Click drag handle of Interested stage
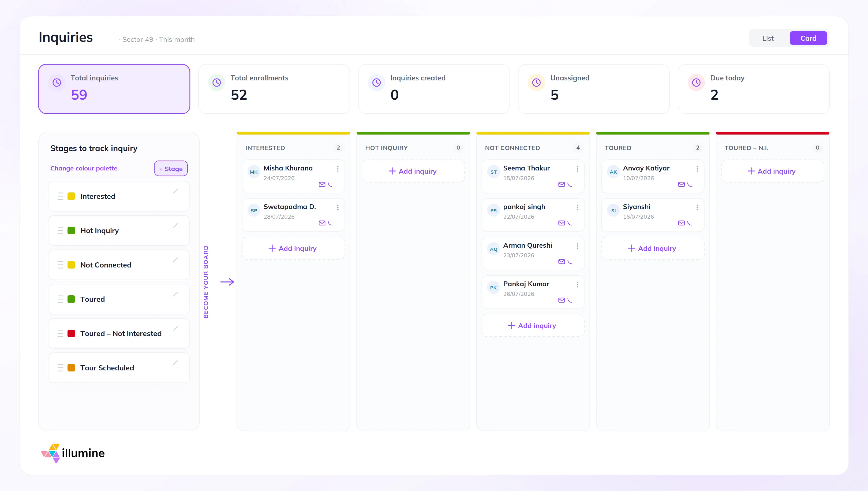The height and width of the screenshot is (491, 868). (60, 196)
